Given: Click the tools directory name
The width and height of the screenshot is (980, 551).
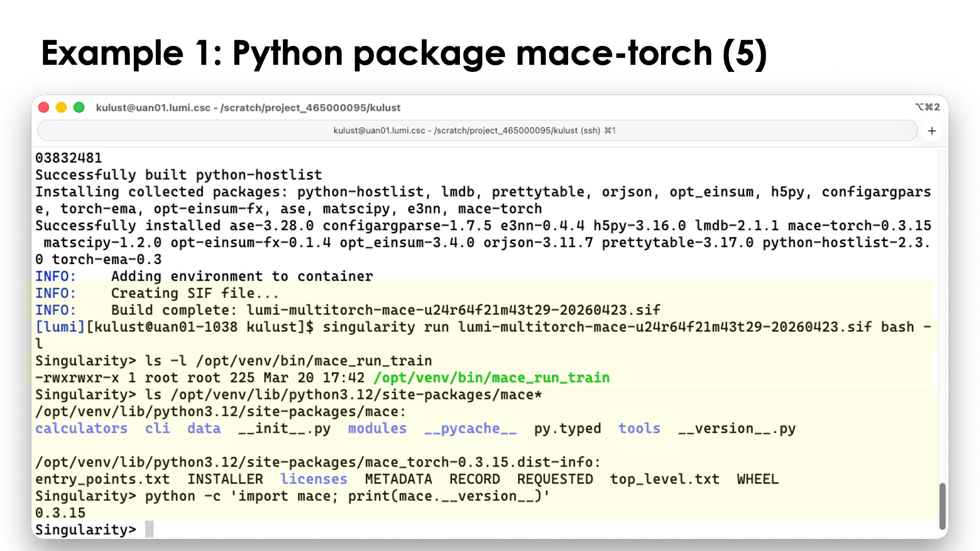Looking at the screenshot, I should pos(639,429).
